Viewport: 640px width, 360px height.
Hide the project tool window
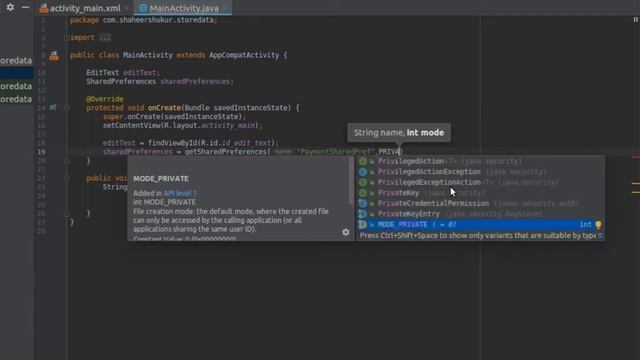pyautogui.click(x=25, y=7)
